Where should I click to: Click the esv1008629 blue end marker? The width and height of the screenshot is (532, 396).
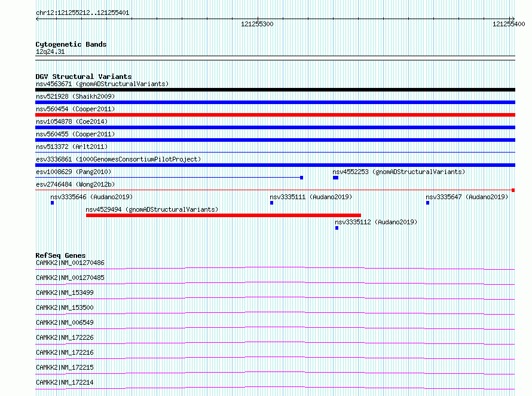(302, 178)
